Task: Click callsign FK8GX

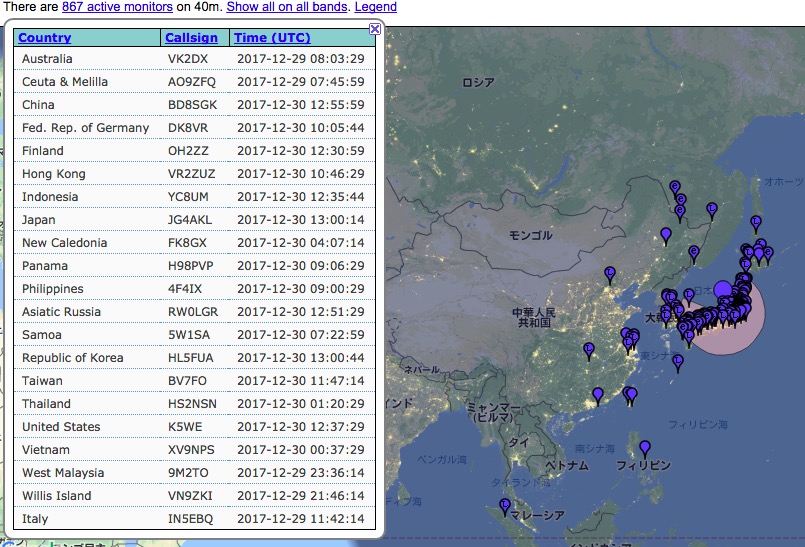Action: 187,243
